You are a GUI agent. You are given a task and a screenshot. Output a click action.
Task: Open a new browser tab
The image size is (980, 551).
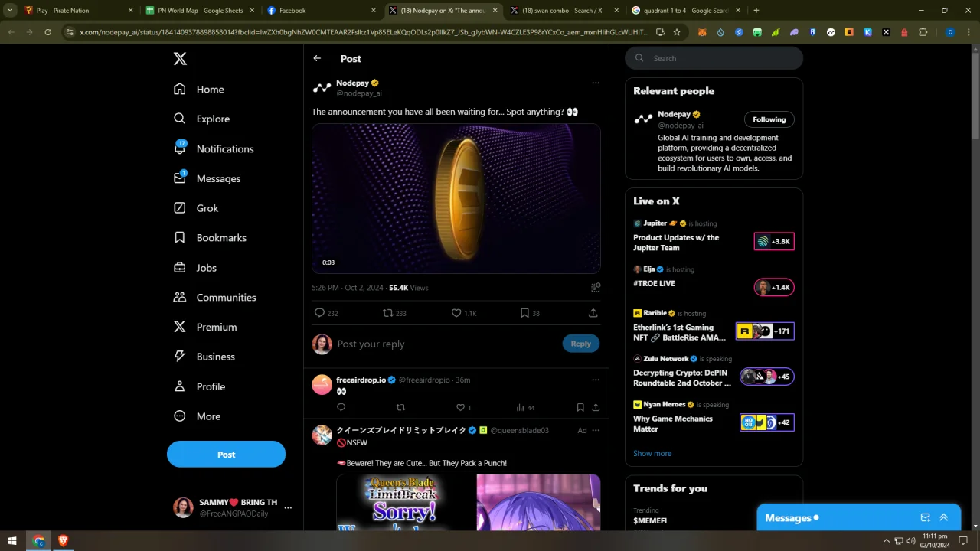[x=756, y=11]
